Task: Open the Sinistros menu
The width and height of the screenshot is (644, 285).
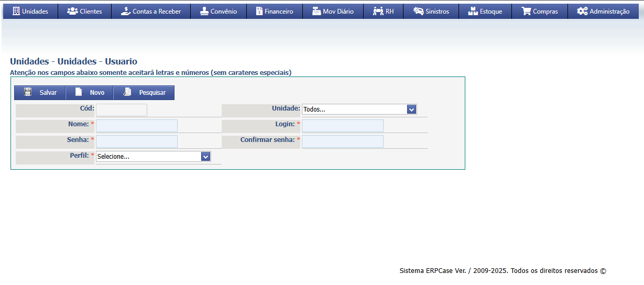Action: tap(431, 11)
